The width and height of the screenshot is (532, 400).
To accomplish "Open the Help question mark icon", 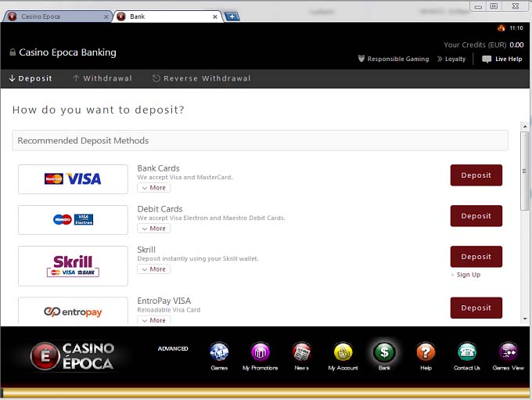I will point(426,352).
